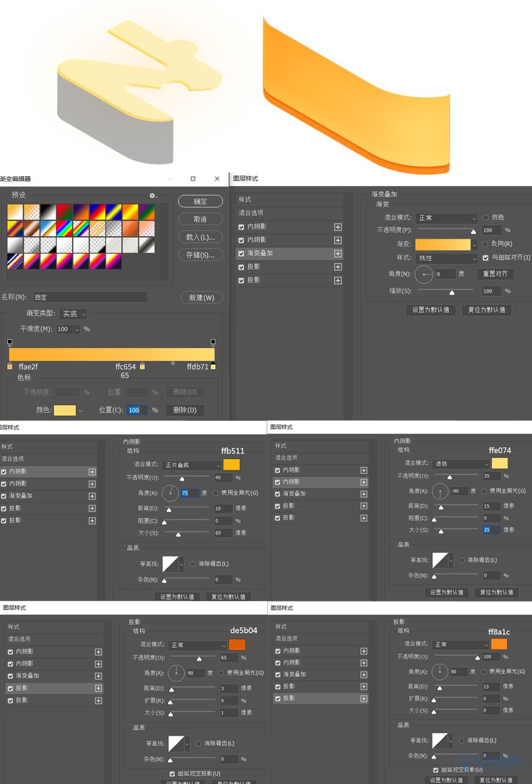This screenshot has height=784, width=532.
Task: Select 混合选项 in the gradient overlay dialog list
Action: click(251, 213)
